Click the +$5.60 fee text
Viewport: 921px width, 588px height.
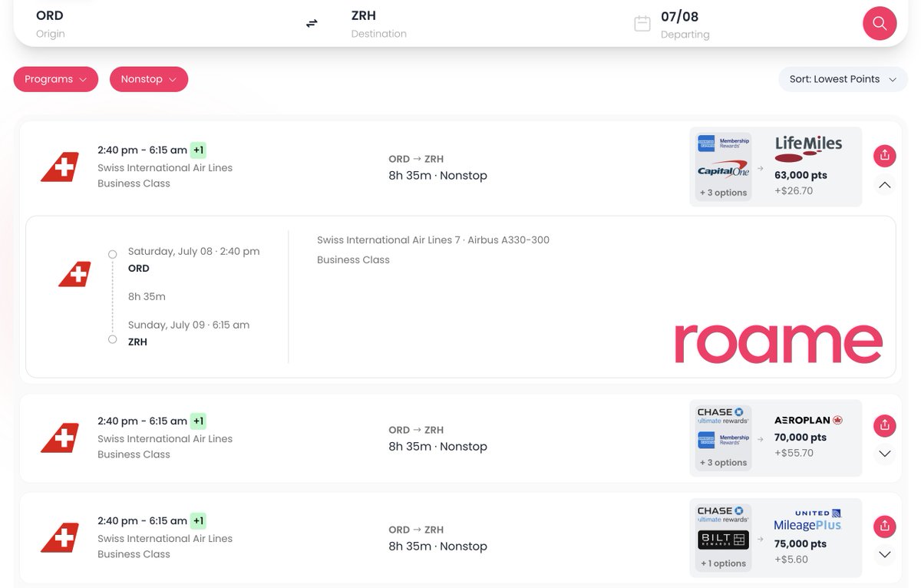pos(791,559)
